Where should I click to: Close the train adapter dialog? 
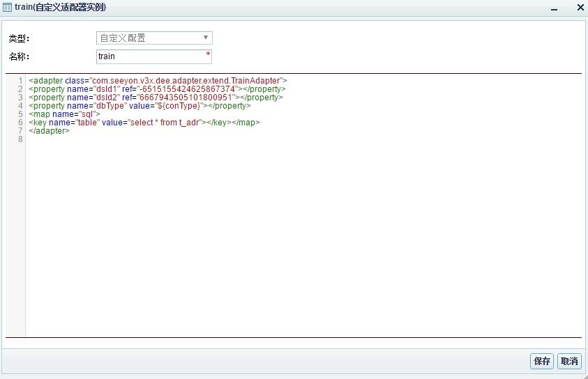580,8
